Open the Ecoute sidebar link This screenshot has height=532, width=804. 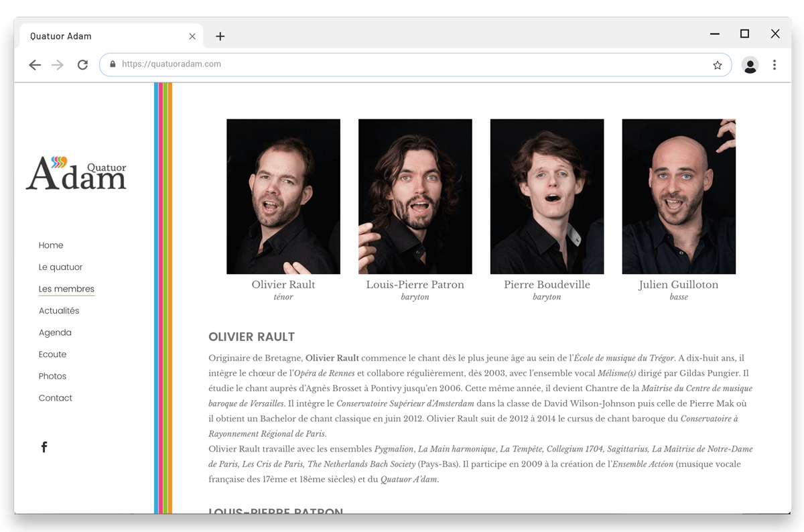click(x=52, y=354)
